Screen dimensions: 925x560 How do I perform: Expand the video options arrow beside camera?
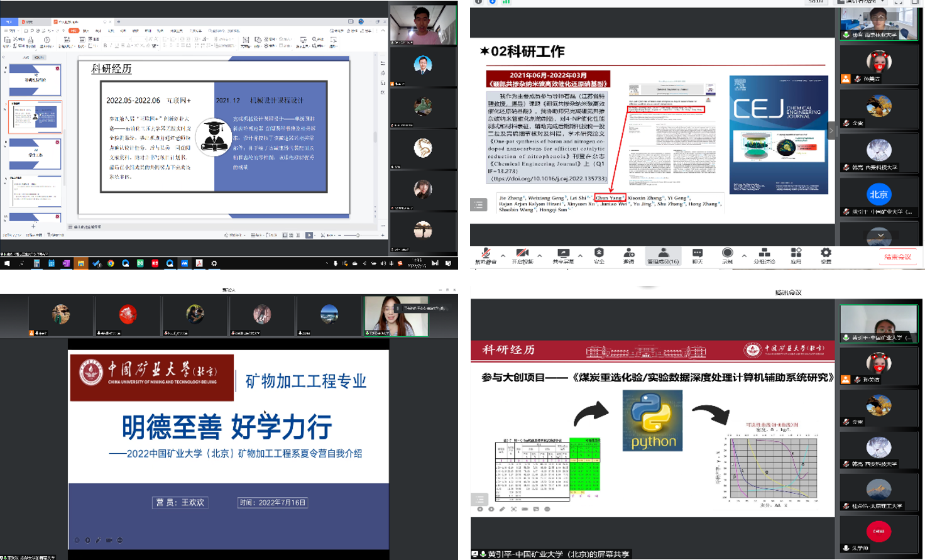click(x=540, y=256)
